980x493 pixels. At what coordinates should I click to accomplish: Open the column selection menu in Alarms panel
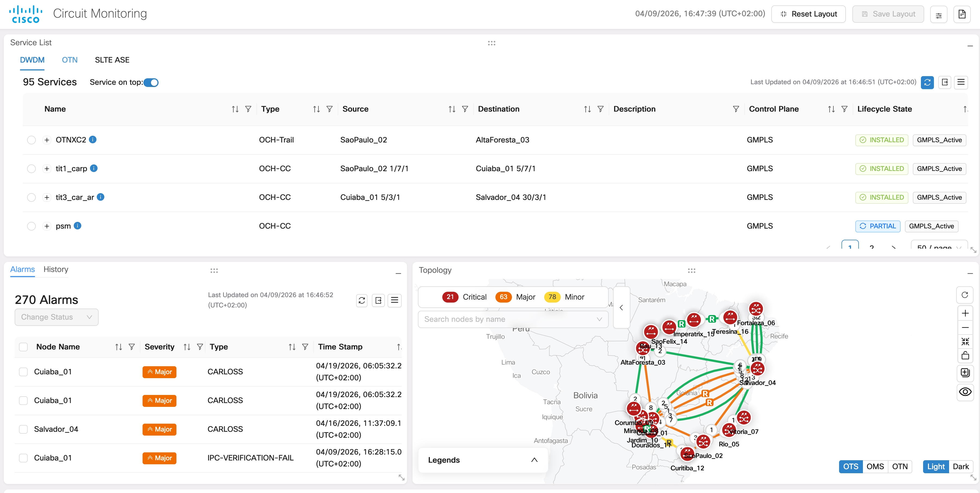[395, 300]
